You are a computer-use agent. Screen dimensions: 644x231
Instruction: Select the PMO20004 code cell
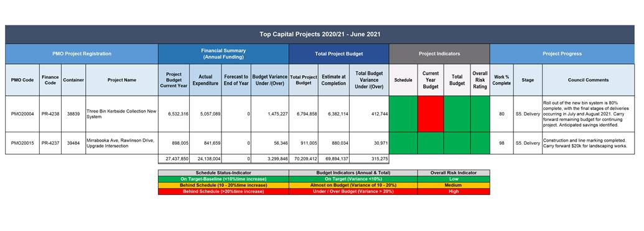[x=22, y=114]
